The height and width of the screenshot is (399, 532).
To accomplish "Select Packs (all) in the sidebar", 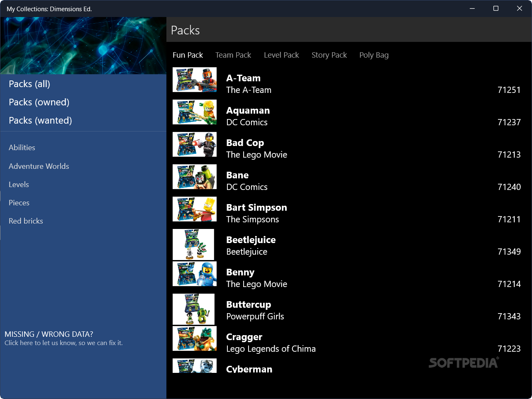I will [x=29, y=84].
